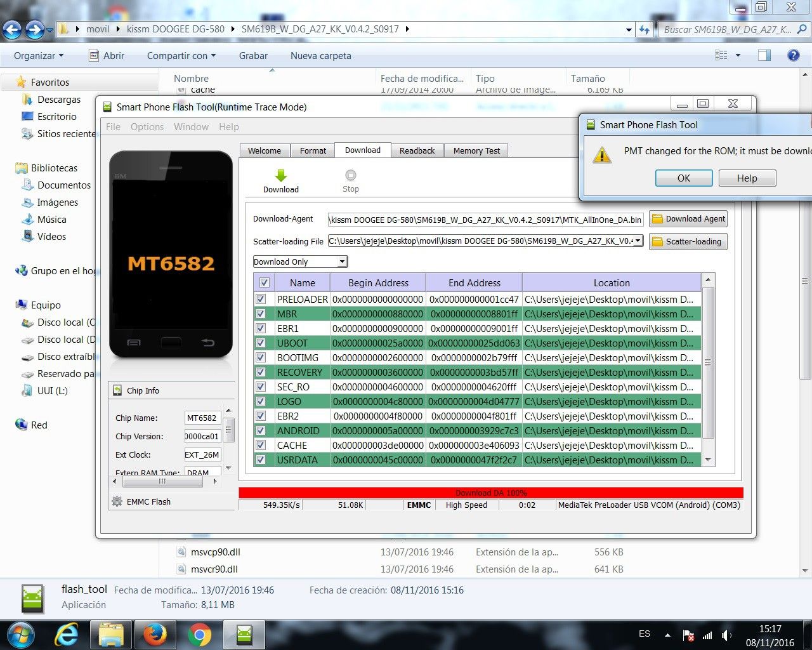Click the EMMC Flash gear icon
Image resolution: width=812 pixels, height=650 pixels.
click(117, 501)
